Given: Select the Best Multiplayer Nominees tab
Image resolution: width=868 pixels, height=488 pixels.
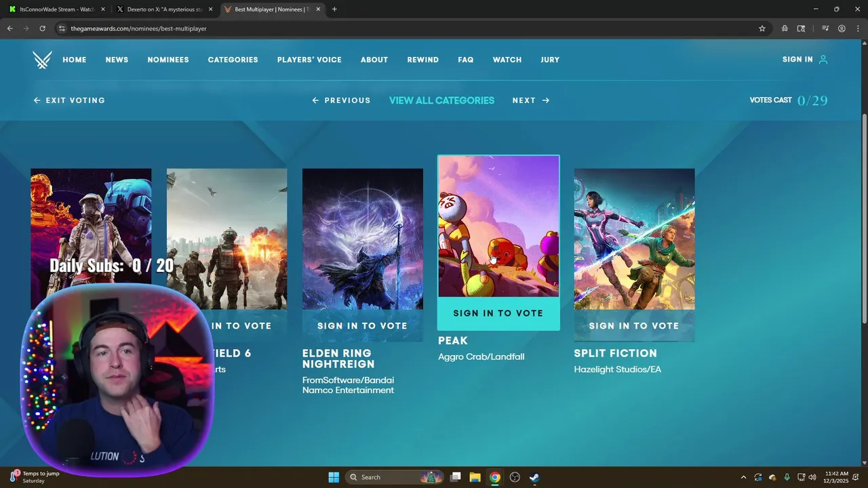Looking at the screenshot, I should click(x=273, y=9).
